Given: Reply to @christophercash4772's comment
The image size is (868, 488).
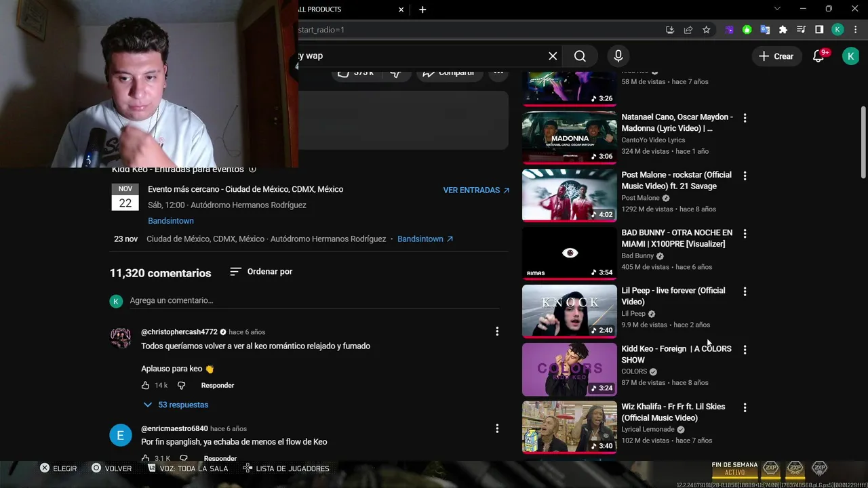Looking at the screenshot, I should point(218,386).
